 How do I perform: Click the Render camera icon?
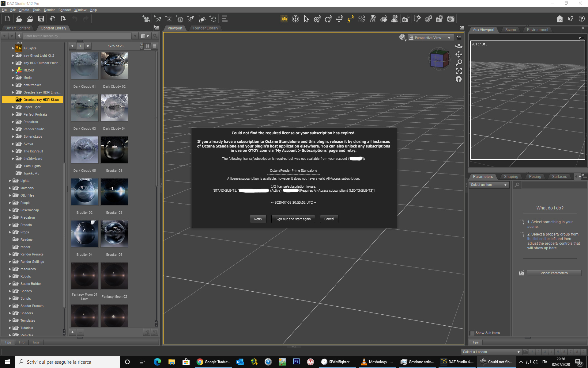point(450,19)
